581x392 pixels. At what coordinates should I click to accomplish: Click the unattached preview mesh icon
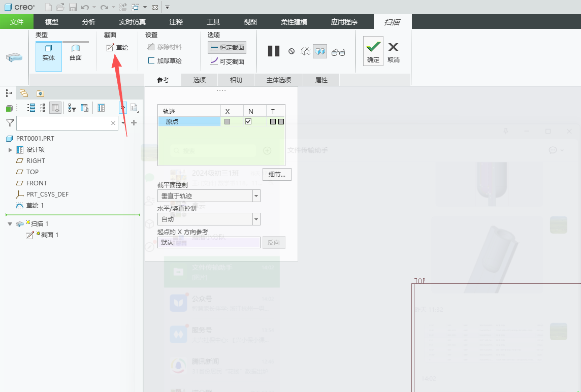(x=305, y=51)
